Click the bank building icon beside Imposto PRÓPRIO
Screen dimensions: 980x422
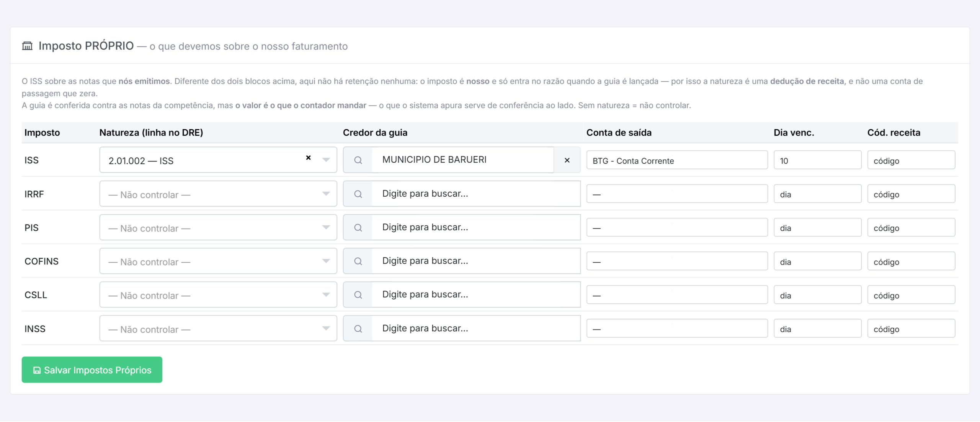tap(27, 46)
